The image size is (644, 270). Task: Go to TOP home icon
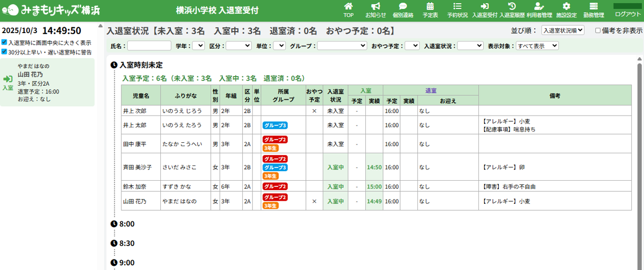pyautogui.click(x=349, y=6)
